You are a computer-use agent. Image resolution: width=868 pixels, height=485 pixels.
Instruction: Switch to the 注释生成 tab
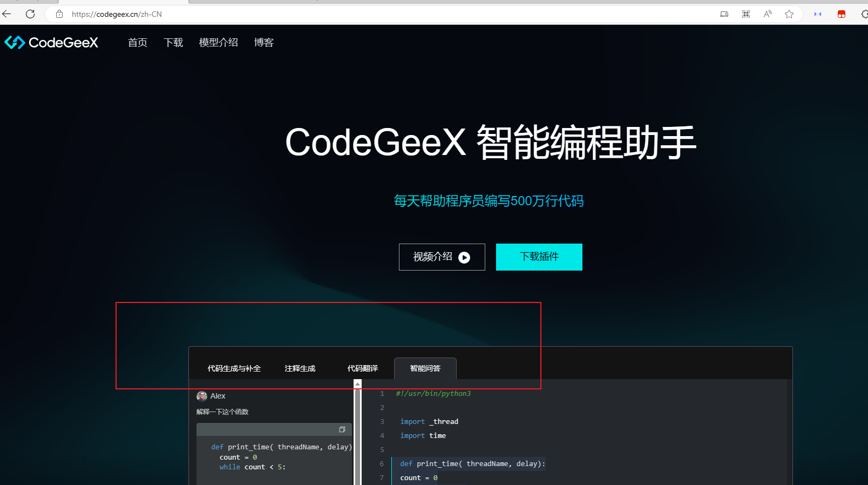[300, 368]
